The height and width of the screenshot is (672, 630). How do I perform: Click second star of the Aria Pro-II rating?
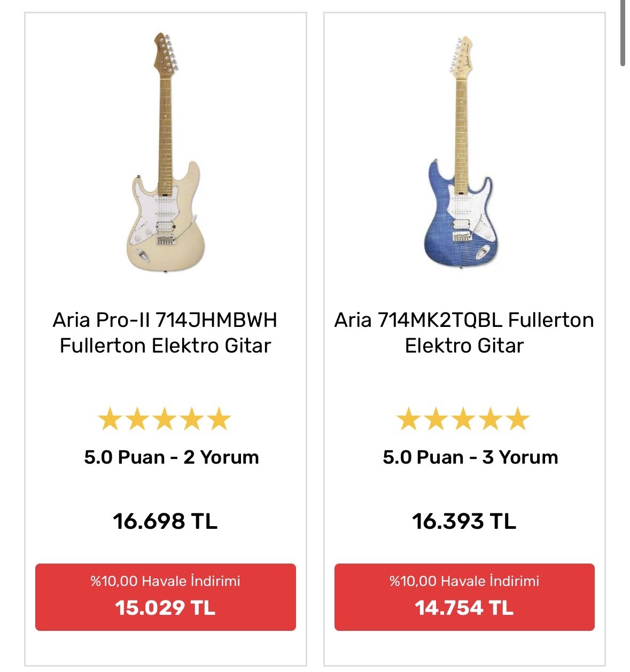pyautogui.click(x=137, y=419)
